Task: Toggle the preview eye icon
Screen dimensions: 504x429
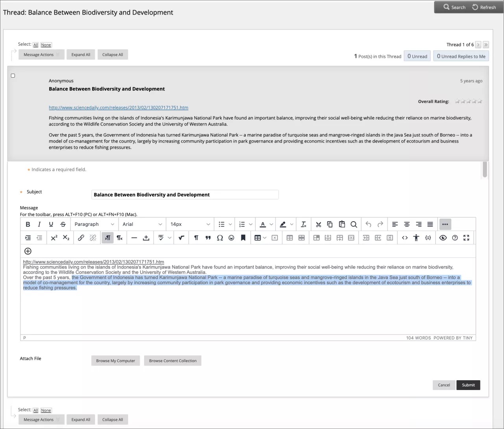Action: point(443,238)
